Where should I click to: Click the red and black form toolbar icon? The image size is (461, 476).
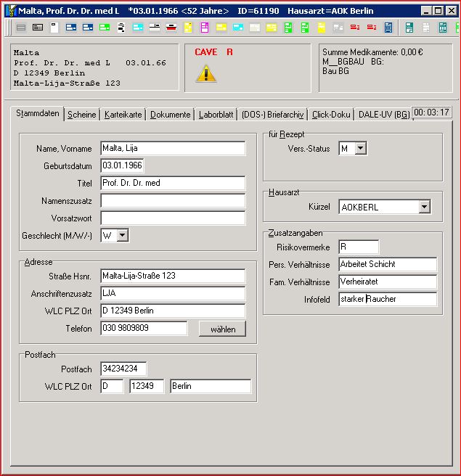click(171, 28)
